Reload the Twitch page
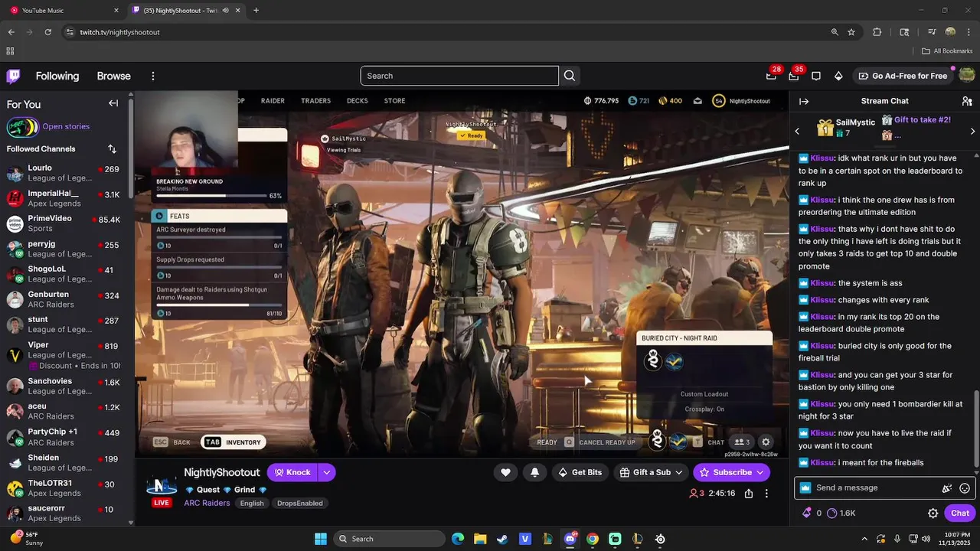The width and height of the screenshot is (980, 551). pos(48,32)
